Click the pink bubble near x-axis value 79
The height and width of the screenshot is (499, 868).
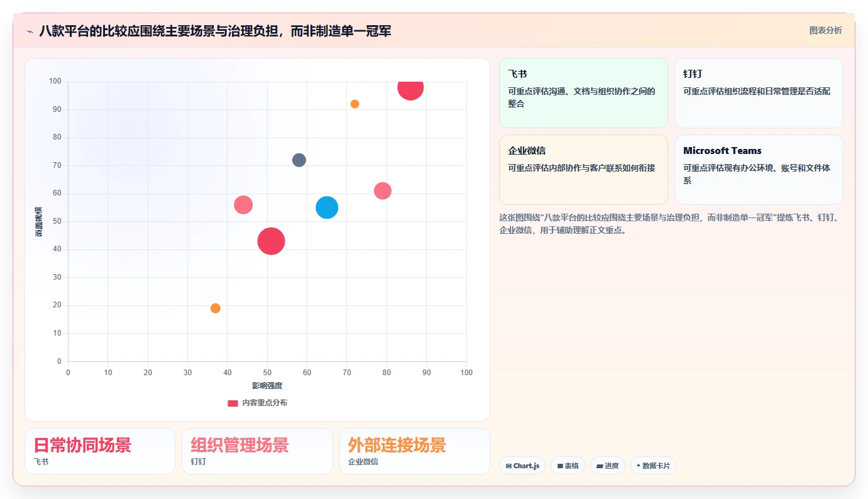(x=383, y=191)
